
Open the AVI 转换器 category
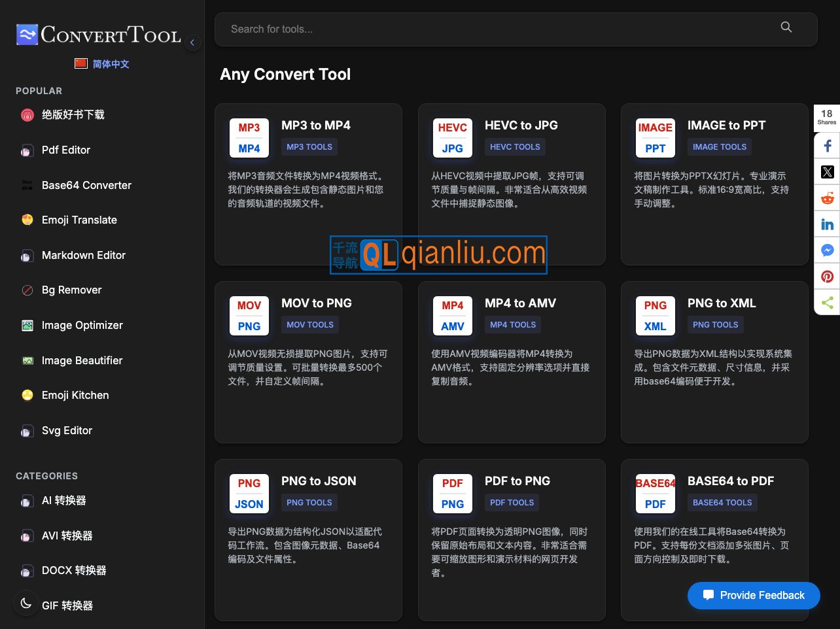pos(67,536)
